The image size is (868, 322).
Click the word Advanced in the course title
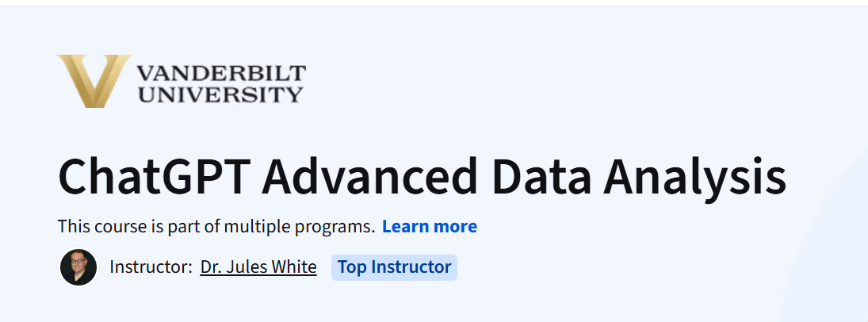click(x=369, y=176)
